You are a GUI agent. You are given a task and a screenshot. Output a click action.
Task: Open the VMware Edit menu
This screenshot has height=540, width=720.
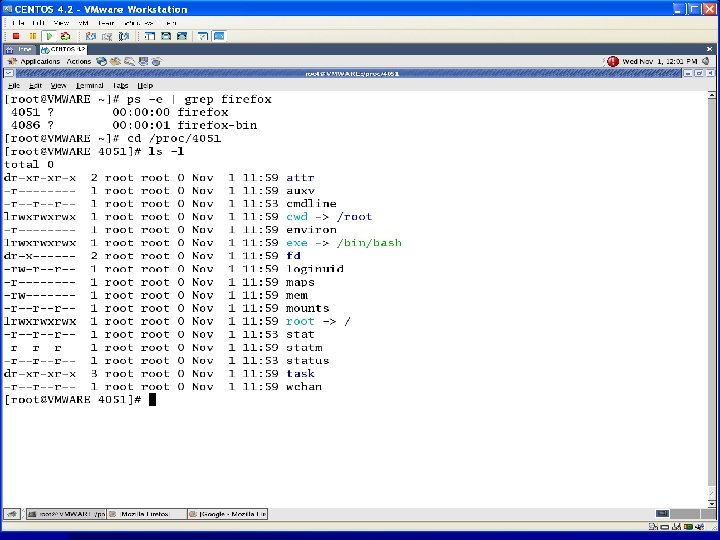point(38,22)
